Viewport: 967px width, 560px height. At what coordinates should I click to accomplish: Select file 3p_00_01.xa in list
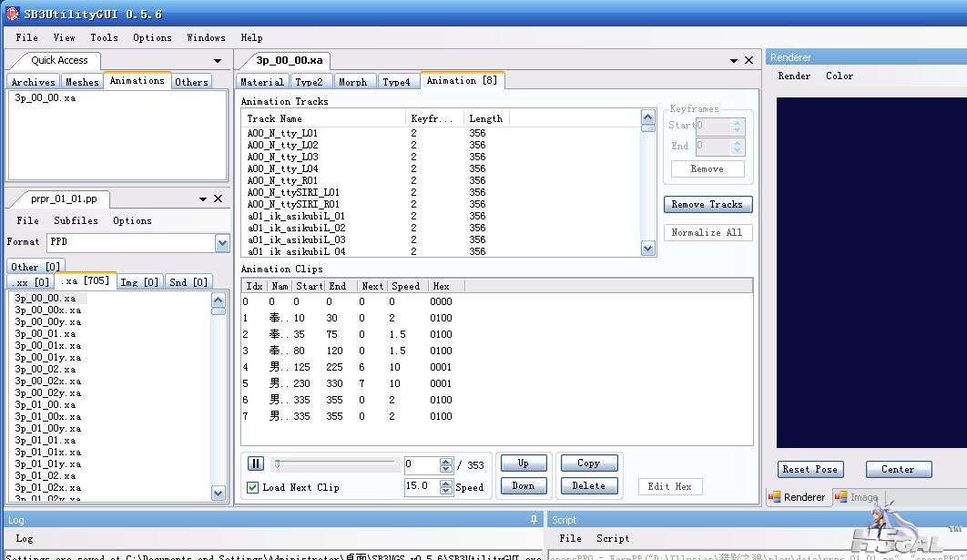click(x=45, y=333)
